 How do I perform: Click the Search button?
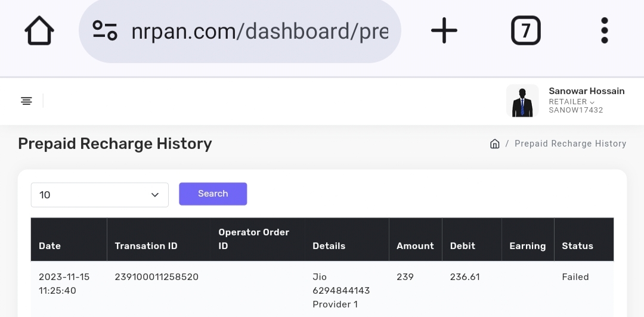[x=213, y=194]
